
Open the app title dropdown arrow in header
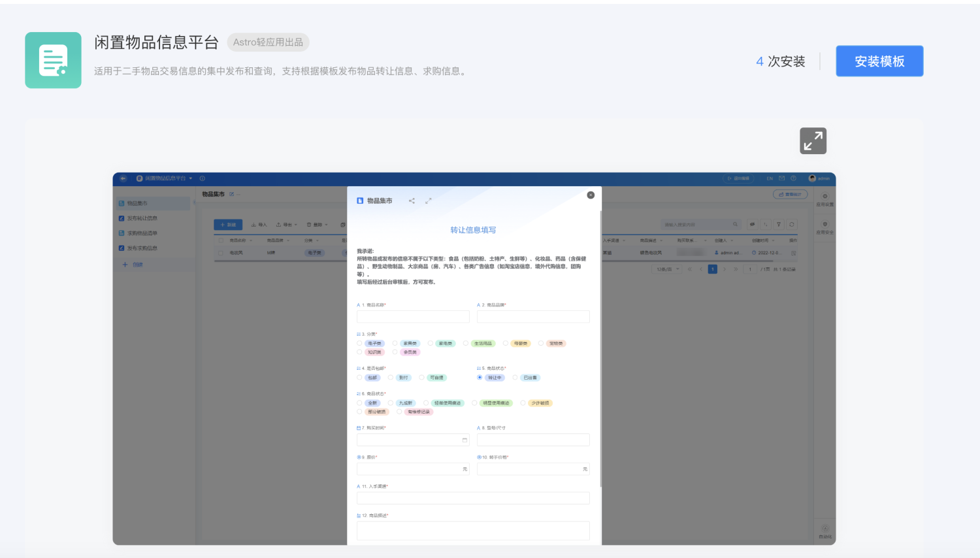pos(191,178)
